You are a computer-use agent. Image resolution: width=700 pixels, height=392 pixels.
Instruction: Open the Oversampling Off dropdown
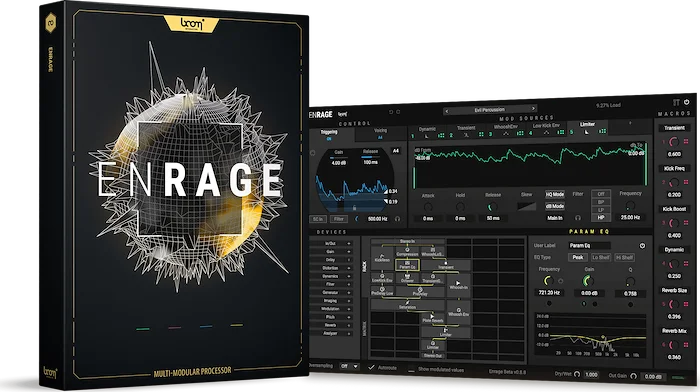349,366
